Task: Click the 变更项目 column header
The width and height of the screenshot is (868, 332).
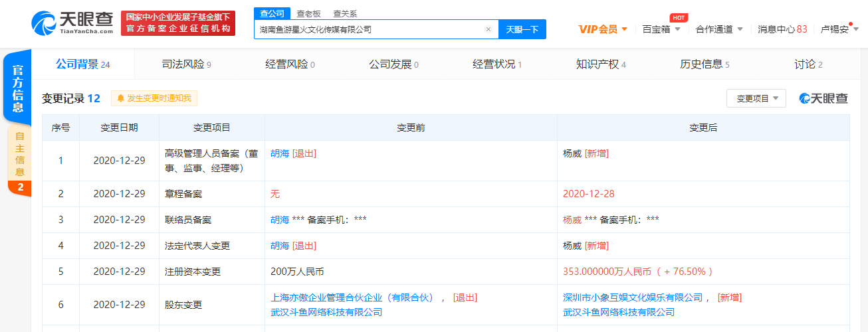Action: (x=212, y=127)
